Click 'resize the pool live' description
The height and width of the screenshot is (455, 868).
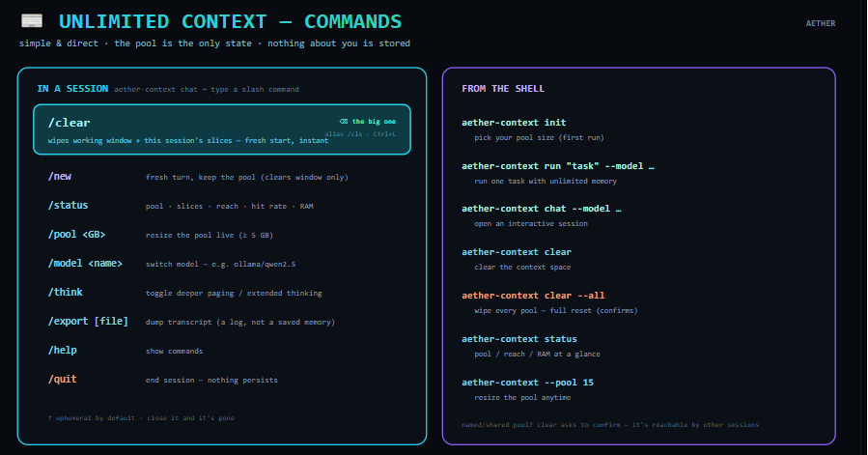click(x=210, y=235)
